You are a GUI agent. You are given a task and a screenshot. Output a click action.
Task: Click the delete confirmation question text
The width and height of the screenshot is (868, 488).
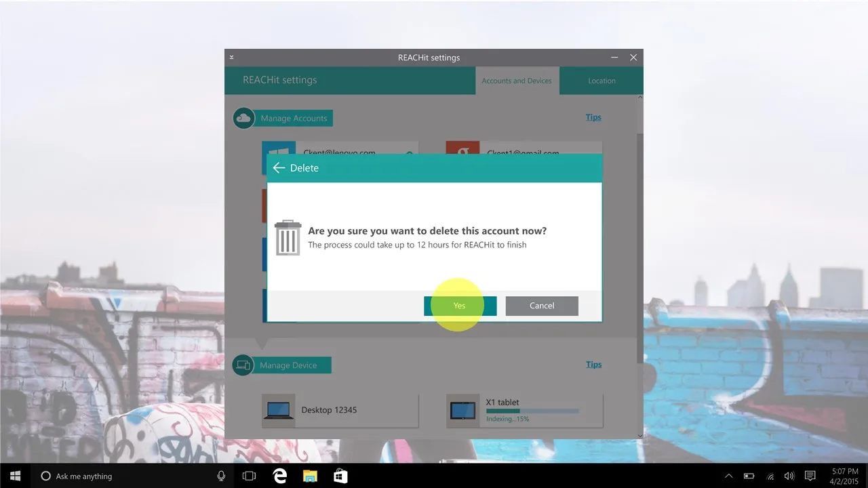point(427,231)
